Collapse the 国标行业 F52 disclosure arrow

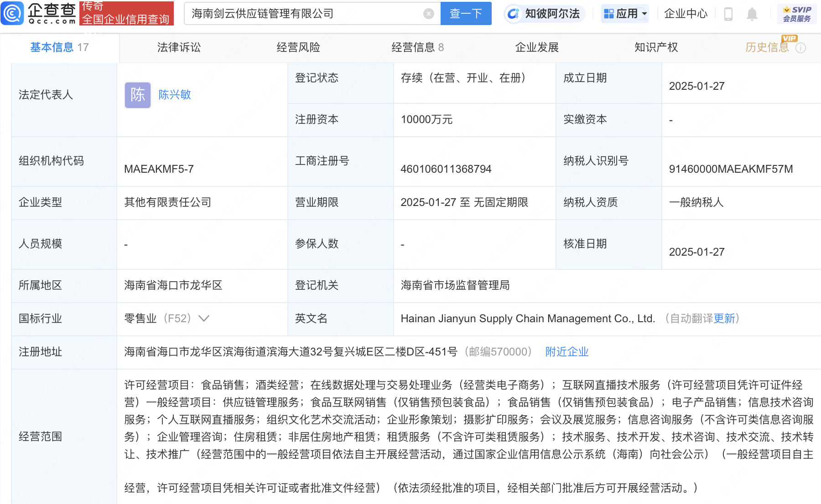coord(204,319)
